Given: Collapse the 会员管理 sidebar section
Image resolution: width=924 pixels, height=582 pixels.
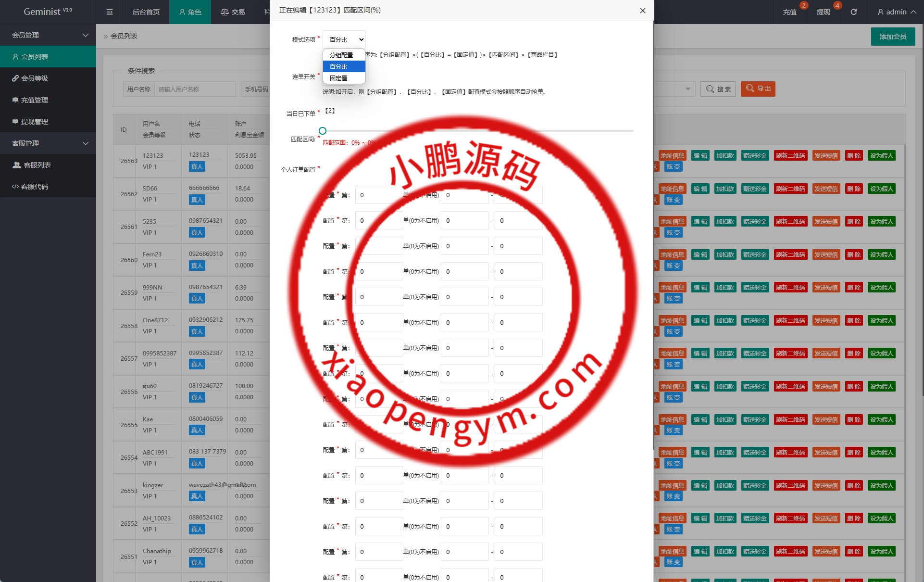Looking at the screenshot, I should (48, 35).
